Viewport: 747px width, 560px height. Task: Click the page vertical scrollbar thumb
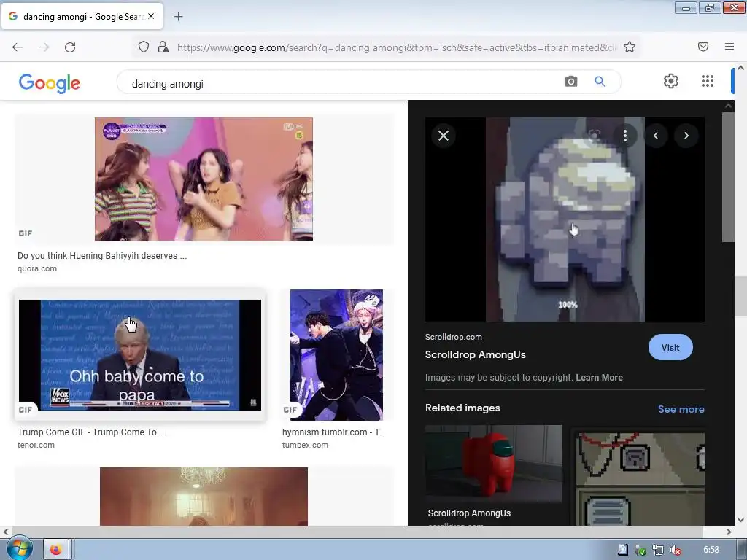740,295
